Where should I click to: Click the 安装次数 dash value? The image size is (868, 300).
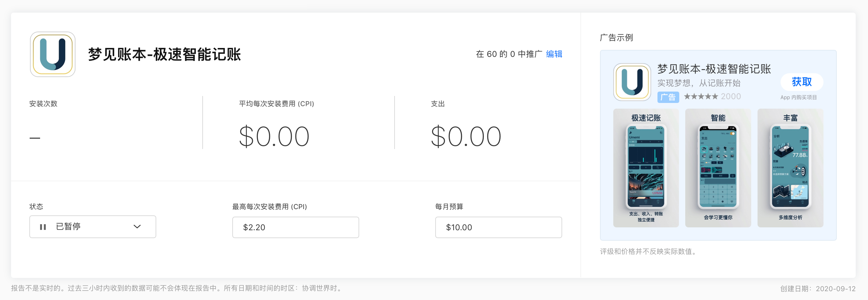35,138
